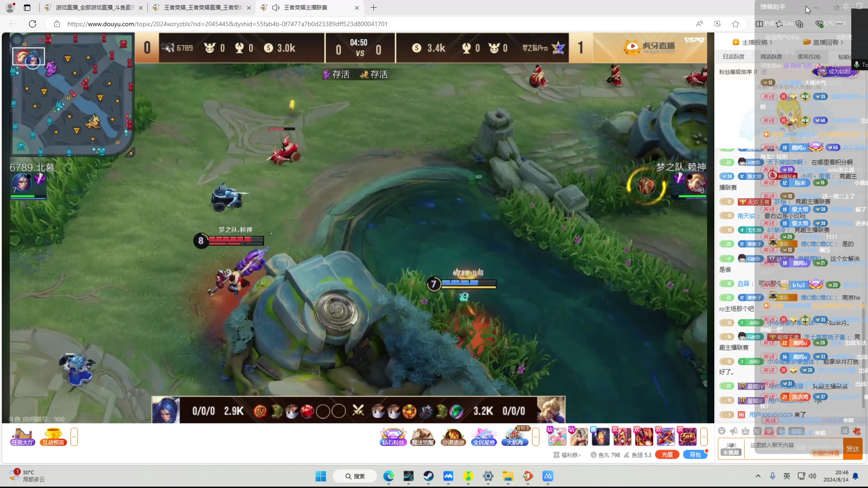Screen dimensions: 868x488
Task: Open the blue 背包 backpack button
Action: 695,455
